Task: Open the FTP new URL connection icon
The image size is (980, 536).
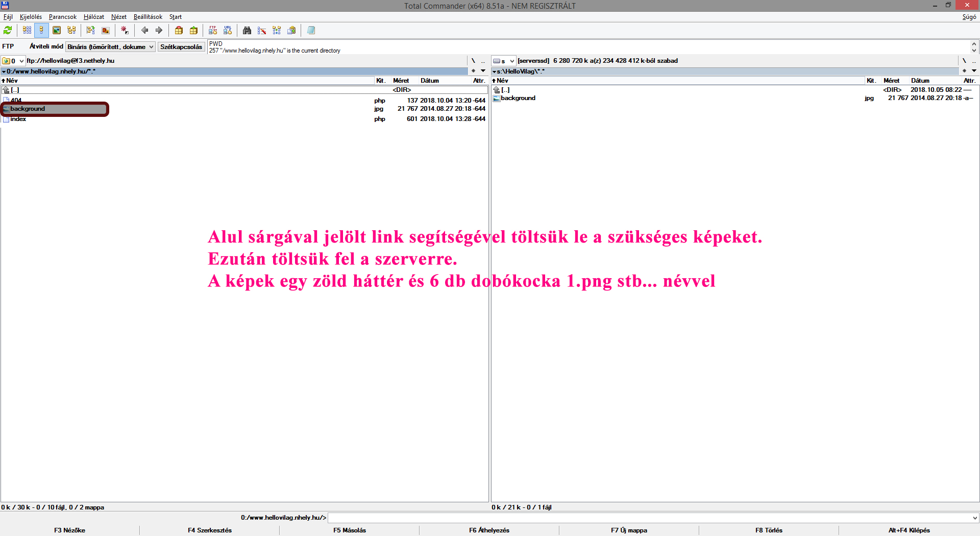Action: click(228, 31)
